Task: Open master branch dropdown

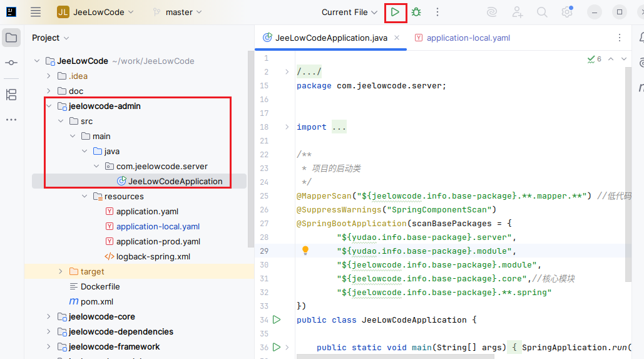Action: click(x=178, y=13)
